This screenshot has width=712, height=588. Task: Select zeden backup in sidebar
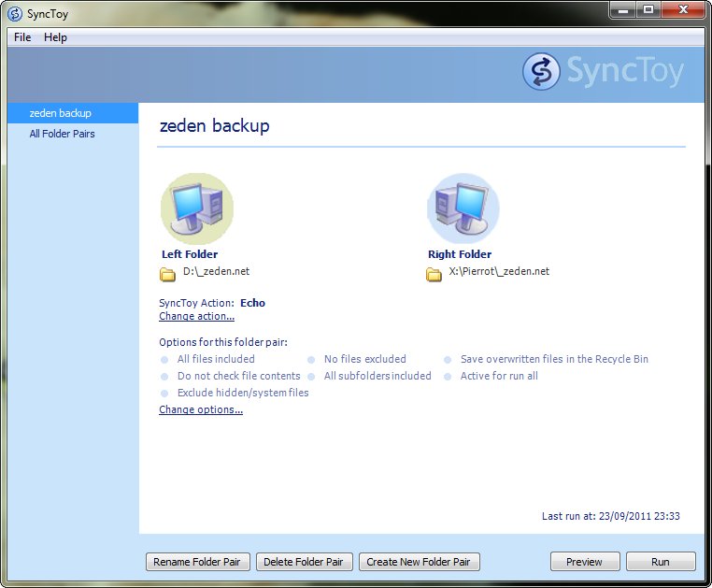pyautogui.click(x=73, y=113)
